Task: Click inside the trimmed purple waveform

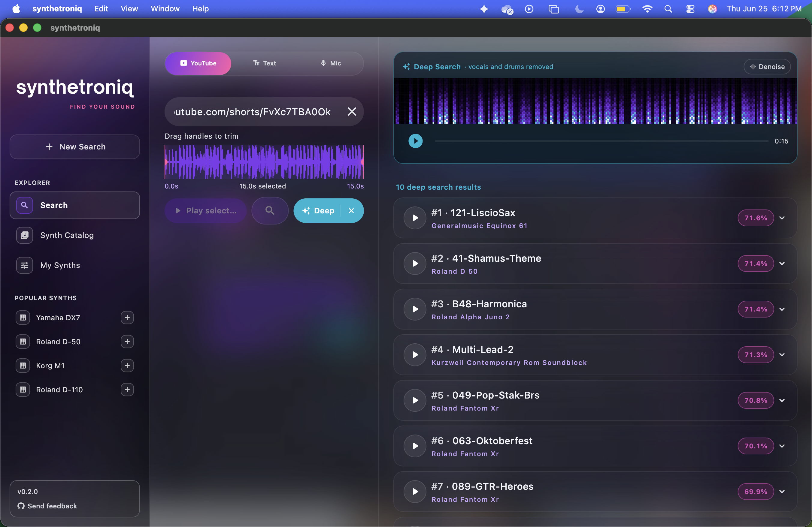Action: 265,162
